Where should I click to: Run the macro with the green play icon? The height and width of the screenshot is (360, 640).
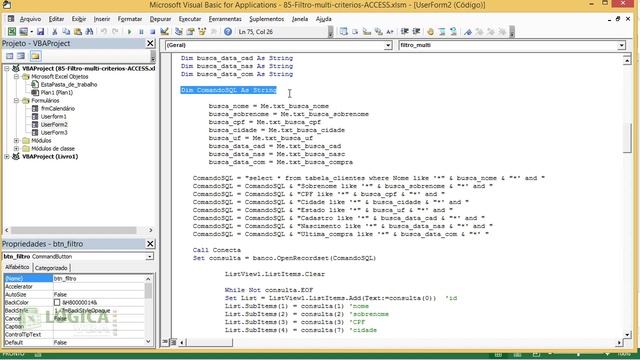coord(129,32)
